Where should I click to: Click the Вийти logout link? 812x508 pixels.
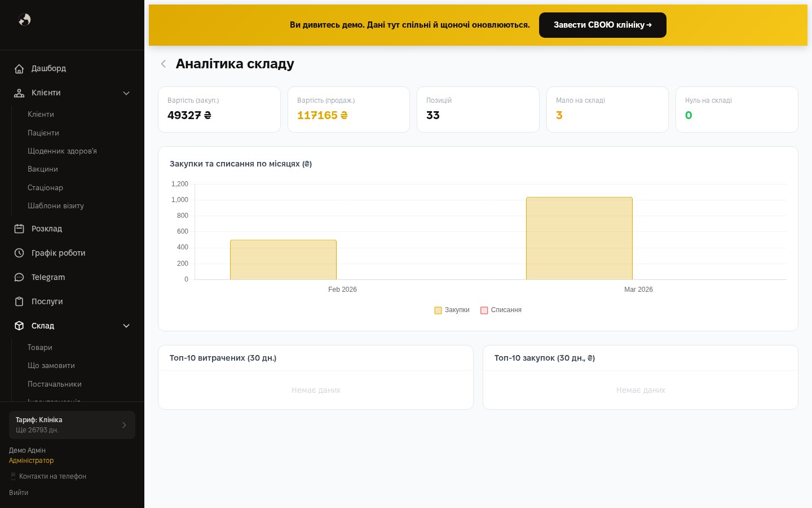(19, 492)
